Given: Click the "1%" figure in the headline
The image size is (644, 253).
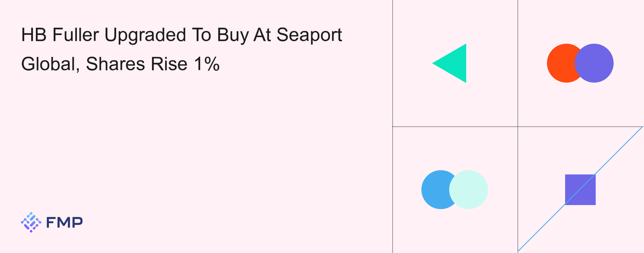Looking at the screenshot, I should 207,64.
